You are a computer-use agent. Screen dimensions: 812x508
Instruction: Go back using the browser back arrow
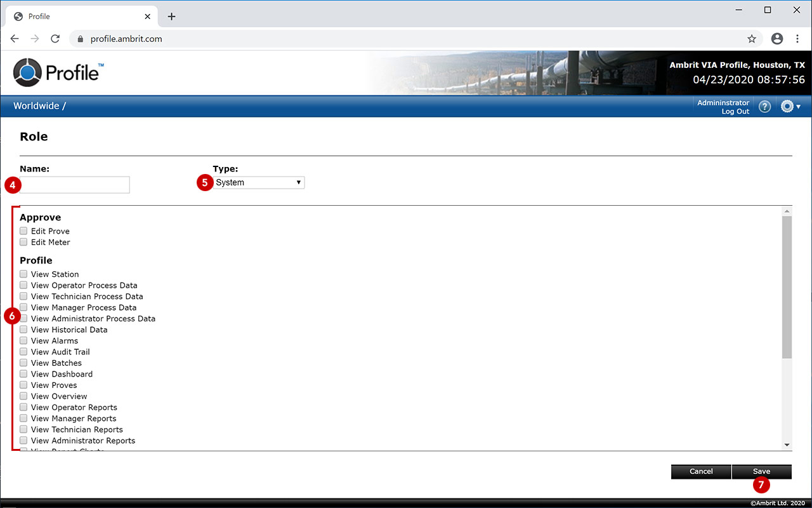(x=15, y=39)
